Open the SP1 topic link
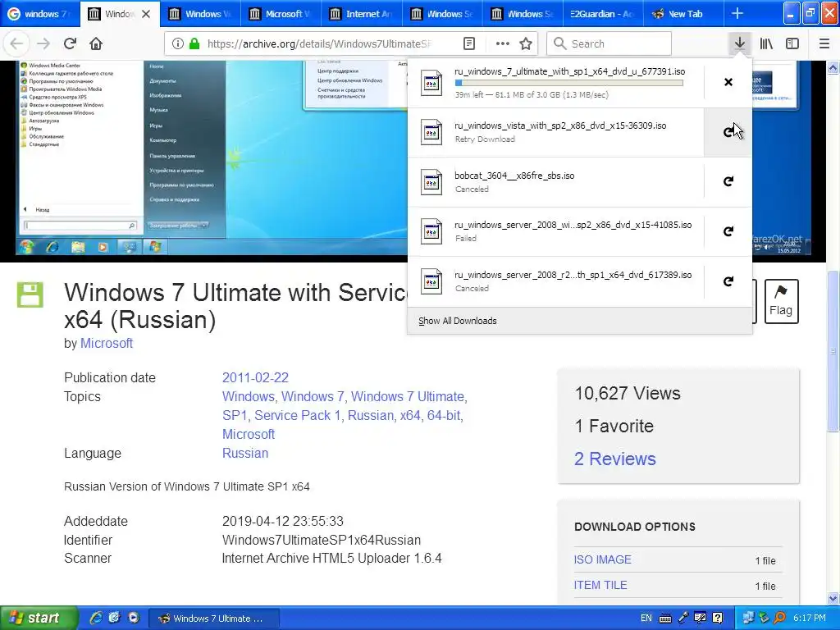The height and width of the screenshot is (630, 840). (x=235, y=415)
